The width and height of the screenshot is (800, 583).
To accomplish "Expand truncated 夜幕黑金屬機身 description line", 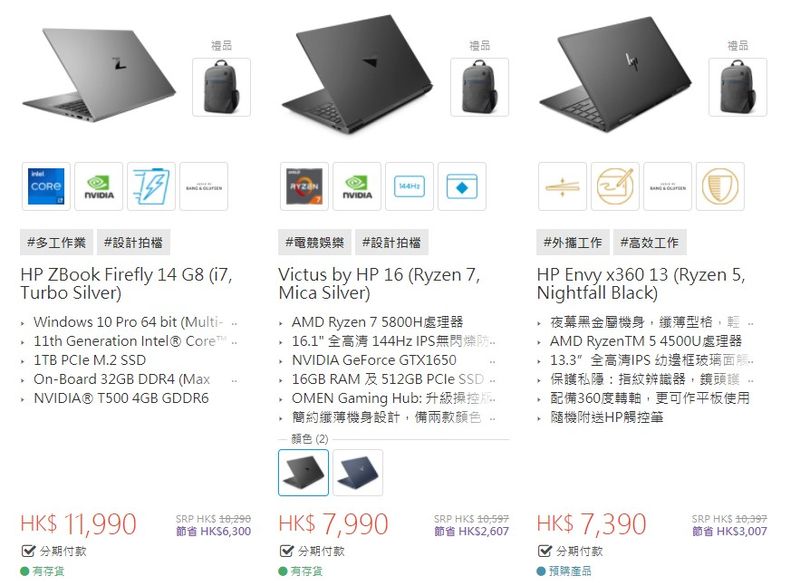I will coord(751,323).
